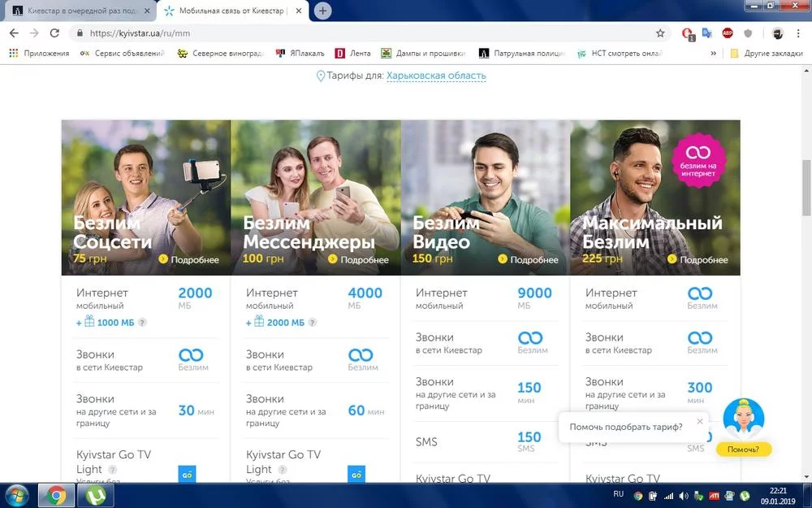Close the first Киевстар в очередной раз tab
Viewport: 812px width, 508px height.
pos(147,11)
